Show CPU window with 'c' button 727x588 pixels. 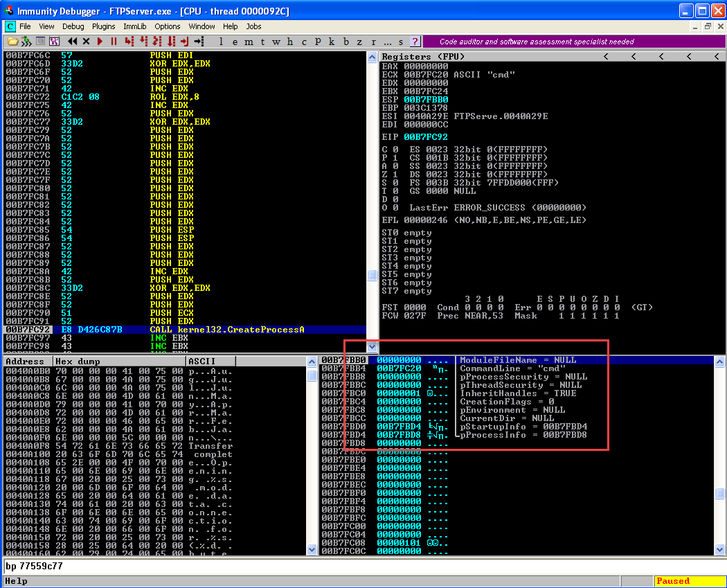304,42
